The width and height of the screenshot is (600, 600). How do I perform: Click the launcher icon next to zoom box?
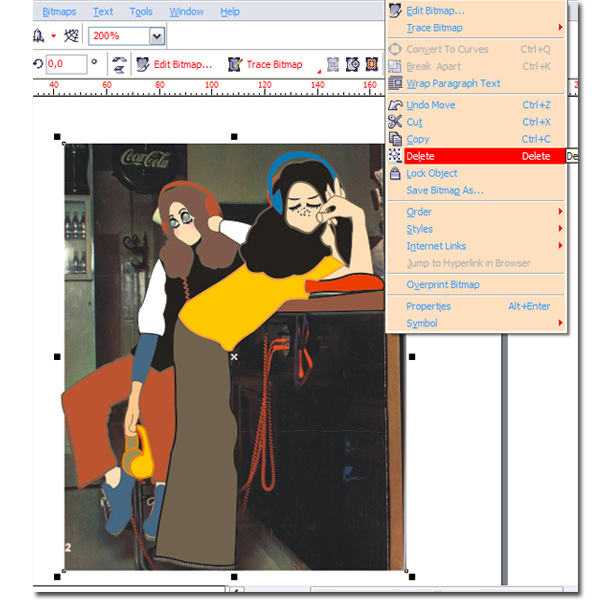(x=71, y=36)
